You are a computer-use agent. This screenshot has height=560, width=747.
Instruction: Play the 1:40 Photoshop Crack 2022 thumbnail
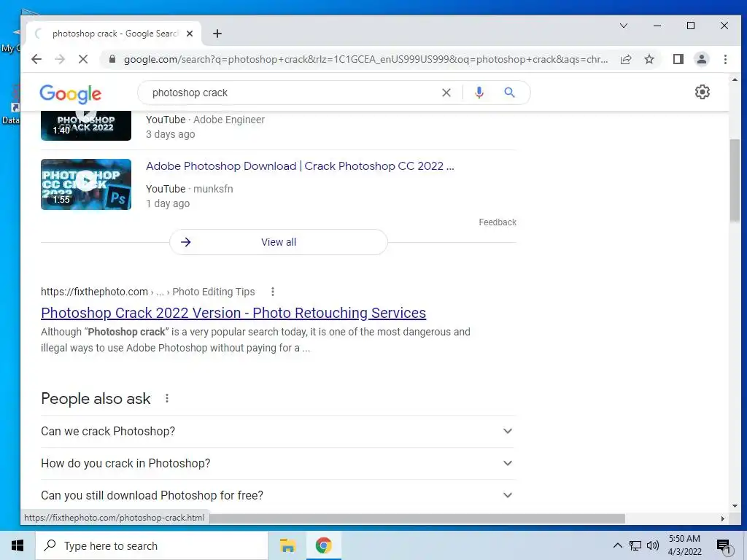pos(86,126)
